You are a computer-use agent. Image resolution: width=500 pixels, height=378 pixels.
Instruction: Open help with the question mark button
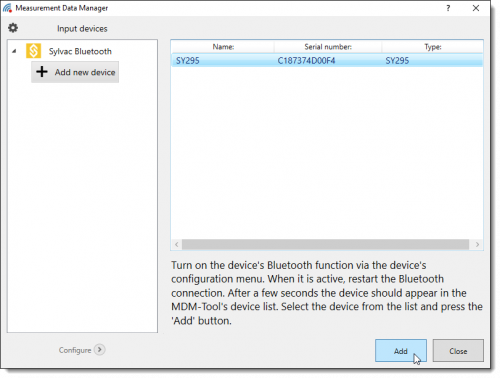click(x=448, y=8)
